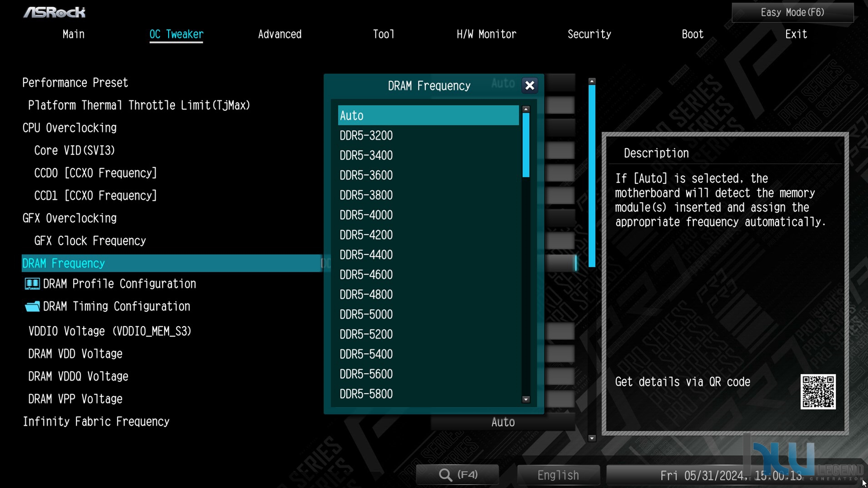Click the main page scroll-up arrow
The width and height of the screenshot is (868, 488).
pos(592,81)
